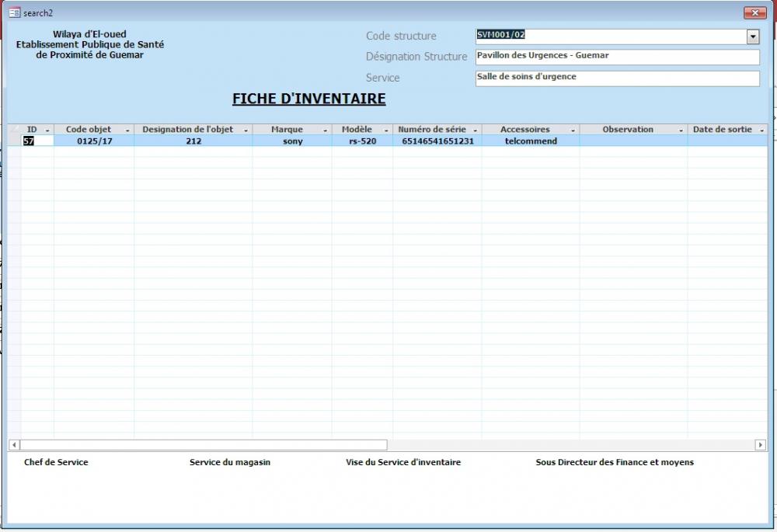Click the Code structure label
The image size is (777, 532).
[401, 37]
